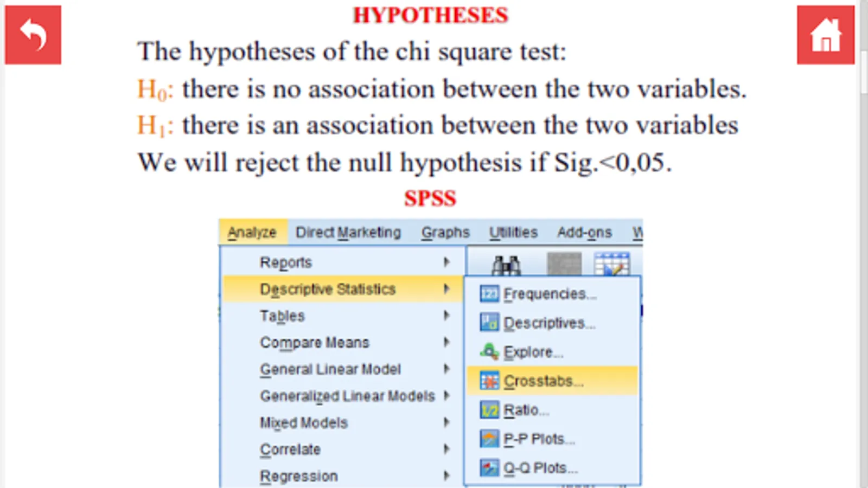Expand the Generalized Linear Models submenu arrow
Image resolution: width=868 pixels, height=488 pixels.
click(x=446, y=396)
